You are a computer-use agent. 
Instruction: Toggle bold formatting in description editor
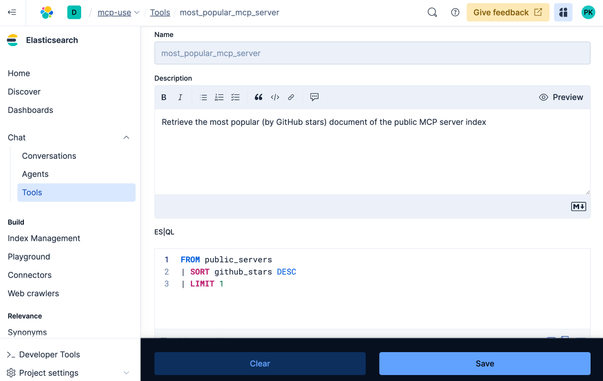pyautogui.click(x=164, y=97)
